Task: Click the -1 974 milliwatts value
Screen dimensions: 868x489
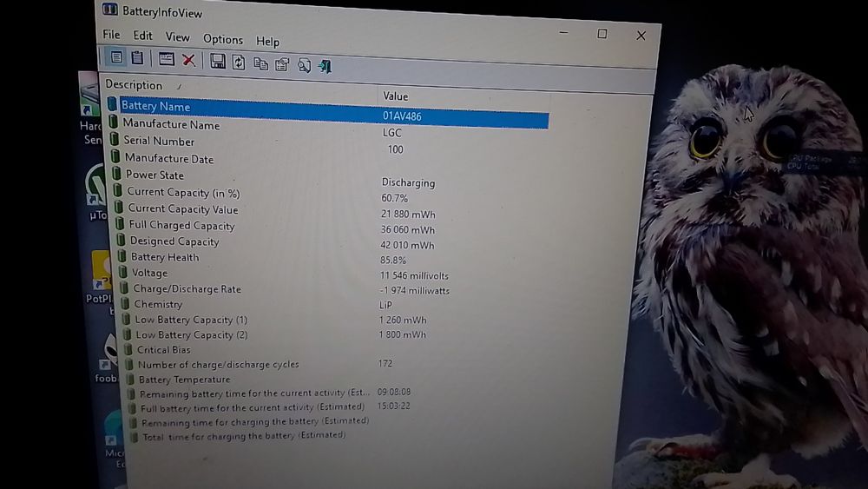Action: pyautogui.click(x=414, y=290)
